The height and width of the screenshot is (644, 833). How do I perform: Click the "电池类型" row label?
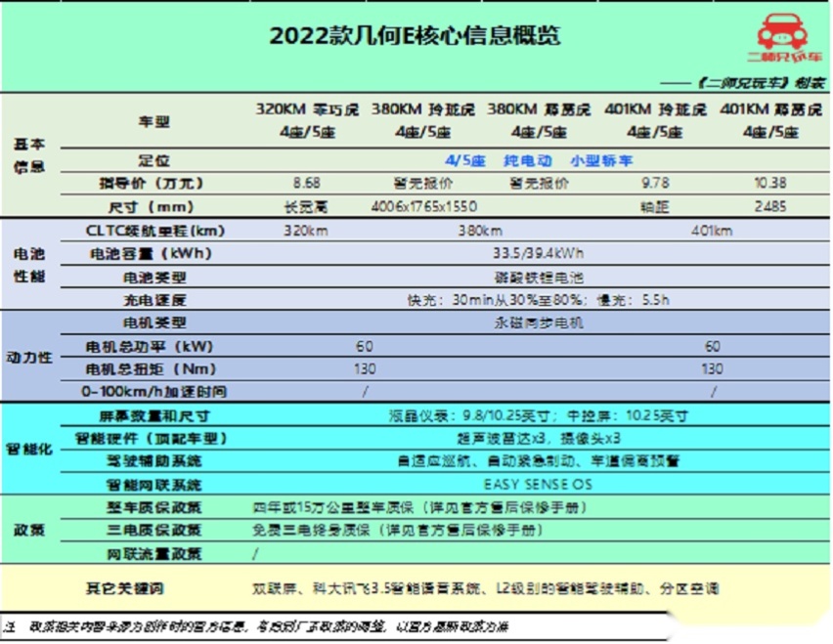tap(154, 278)
